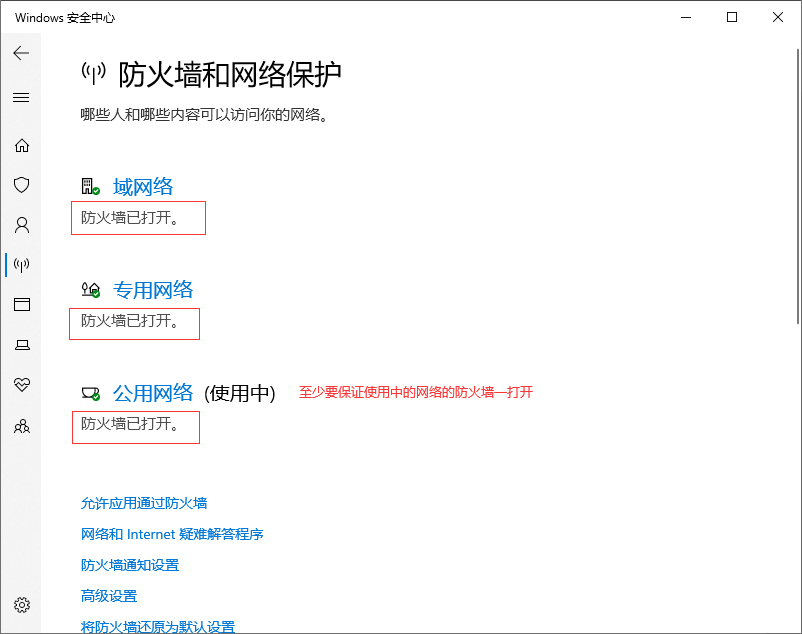The height and width of the screenshot is (634, 802).
Task: Click 将防火墙还原为默认设置 link
Action: tap(158, 627)
